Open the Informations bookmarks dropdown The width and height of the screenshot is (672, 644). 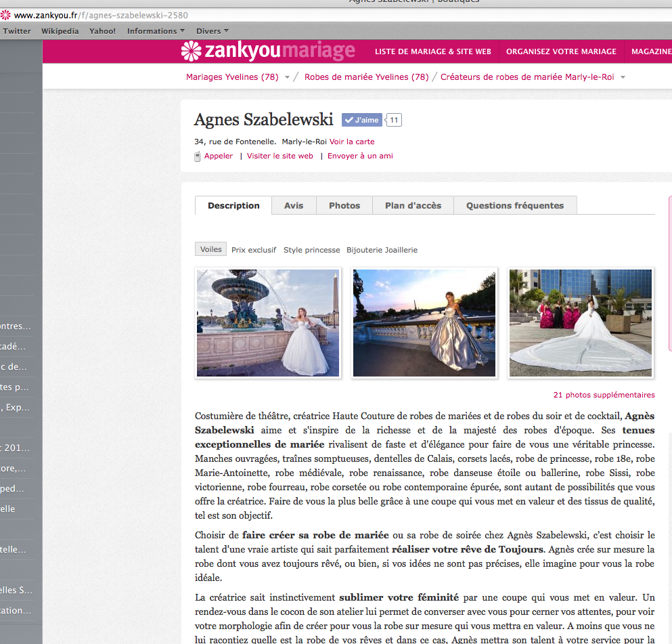pos(156,31)
